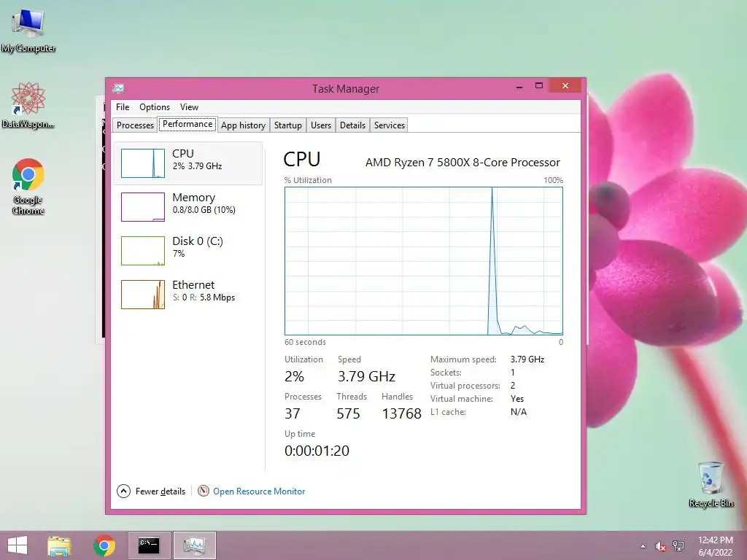Open the View menu
Image resolution: width=747 pixels, height=560 pixels.
click(x=189, y=107)
